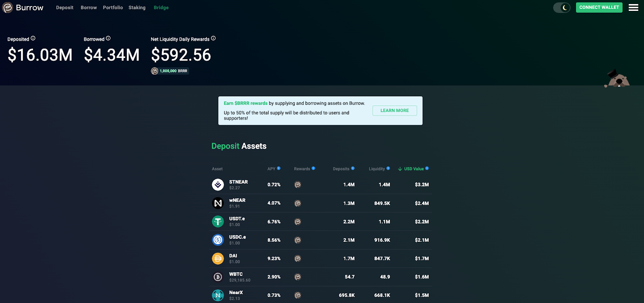Select the WBTC asset name
The width and height of the screenshot is (644, 303).
click(x=236, y=274)
